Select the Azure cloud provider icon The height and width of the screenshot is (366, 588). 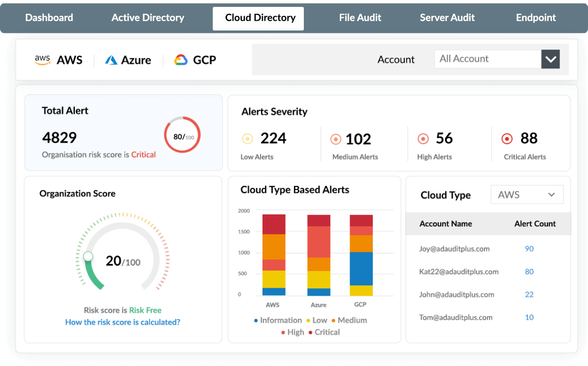pyautogui.click(x=109, y=60)
